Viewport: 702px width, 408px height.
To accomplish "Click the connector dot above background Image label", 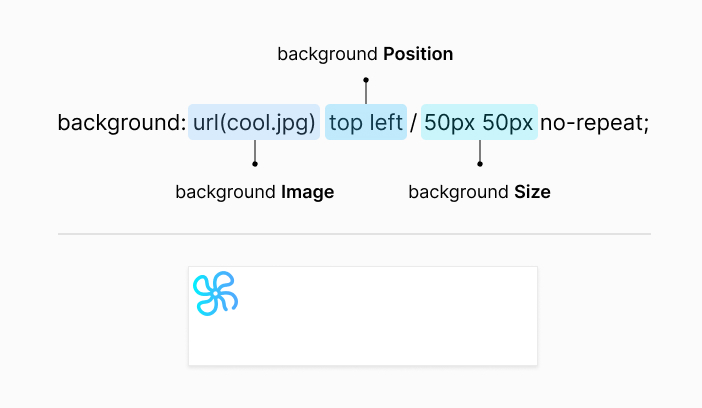I will (x=255, y=164).
